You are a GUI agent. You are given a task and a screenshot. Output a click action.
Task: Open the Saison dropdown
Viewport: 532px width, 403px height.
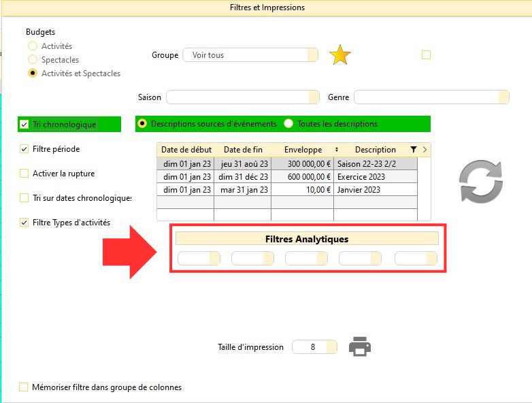[x=242, y=97]
